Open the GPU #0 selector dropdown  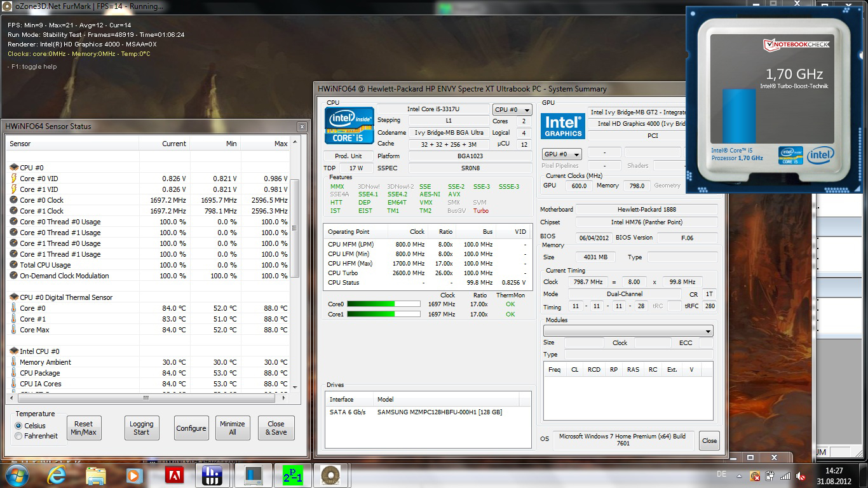pyautogui.click(x=562, y=154)
